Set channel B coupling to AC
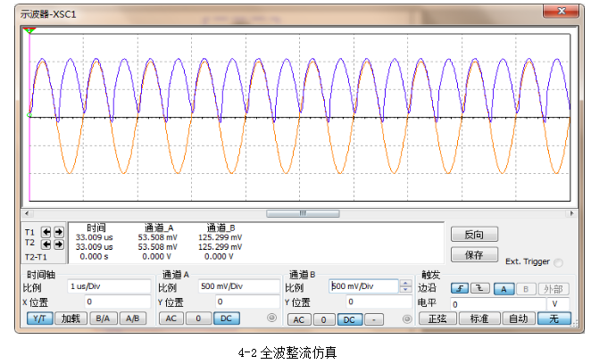 298,320
